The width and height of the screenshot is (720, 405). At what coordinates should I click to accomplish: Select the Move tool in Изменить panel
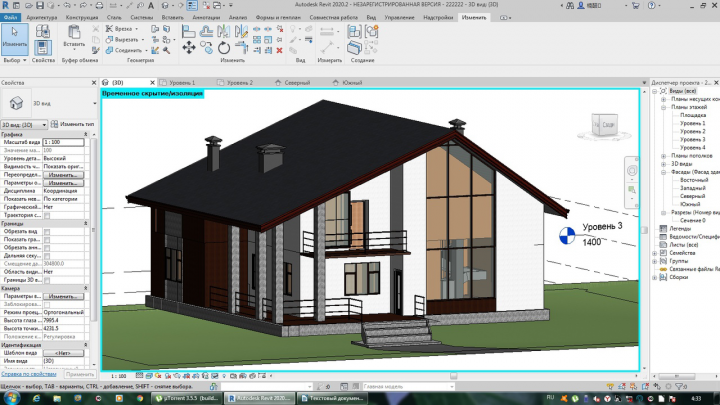click(189, 47)
